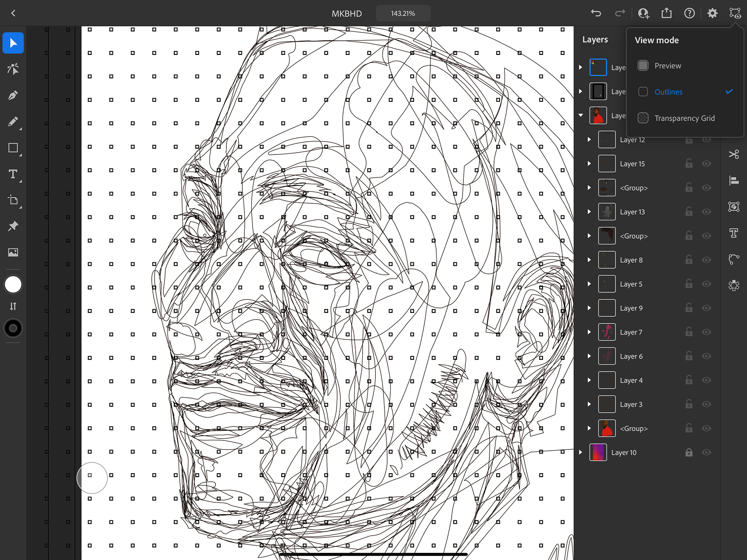Open the Align panel icon
This screenshot has height=560, width=747.
coord(734,181)
